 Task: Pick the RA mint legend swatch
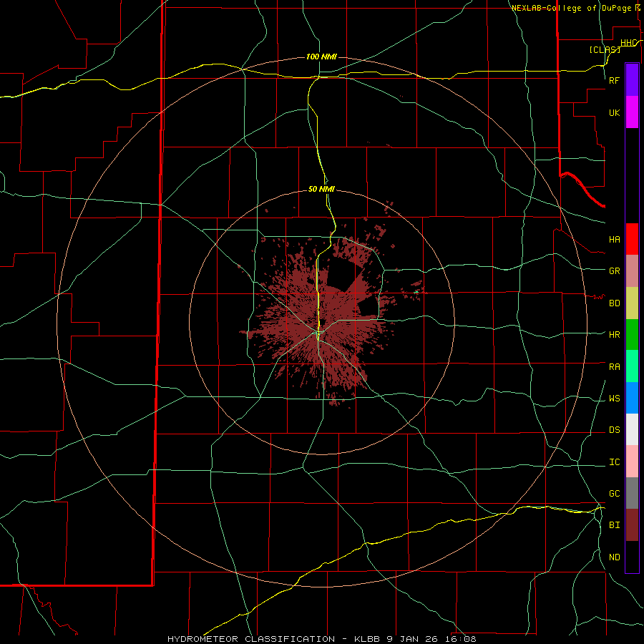pos(632,366)
